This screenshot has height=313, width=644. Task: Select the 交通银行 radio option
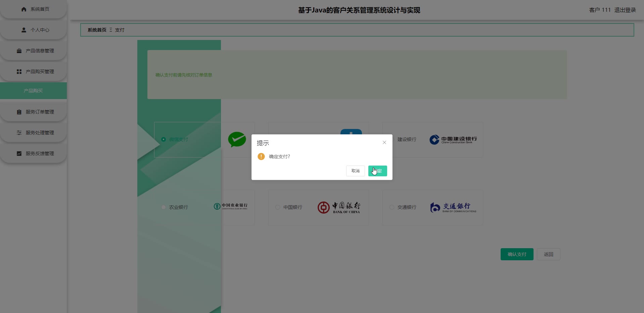[392, 207]
